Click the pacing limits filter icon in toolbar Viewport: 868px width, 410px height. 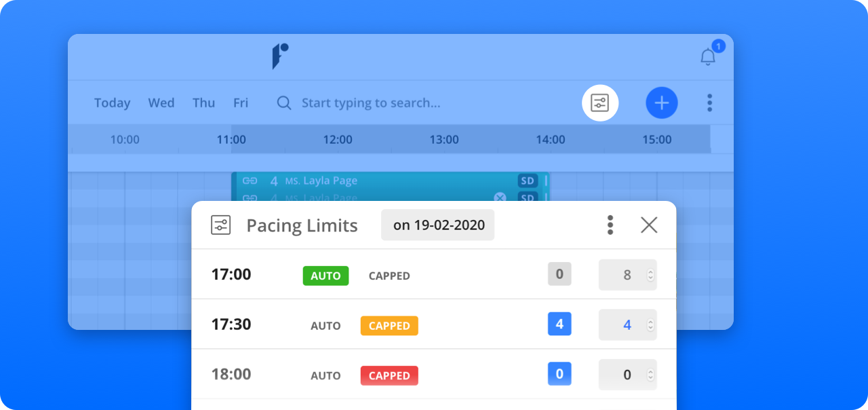pyautogui.click(x=600, y=103)
